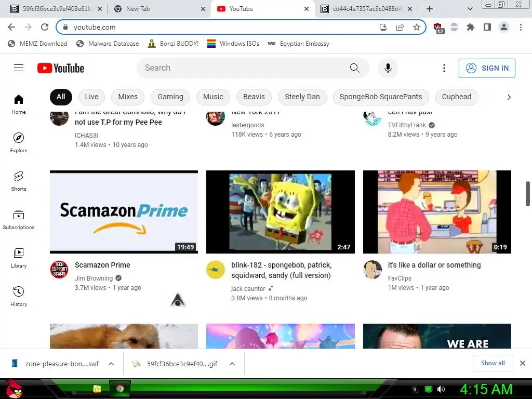
Task: Open Windows ISOs bookmark
Action: [x=233, y=44]
